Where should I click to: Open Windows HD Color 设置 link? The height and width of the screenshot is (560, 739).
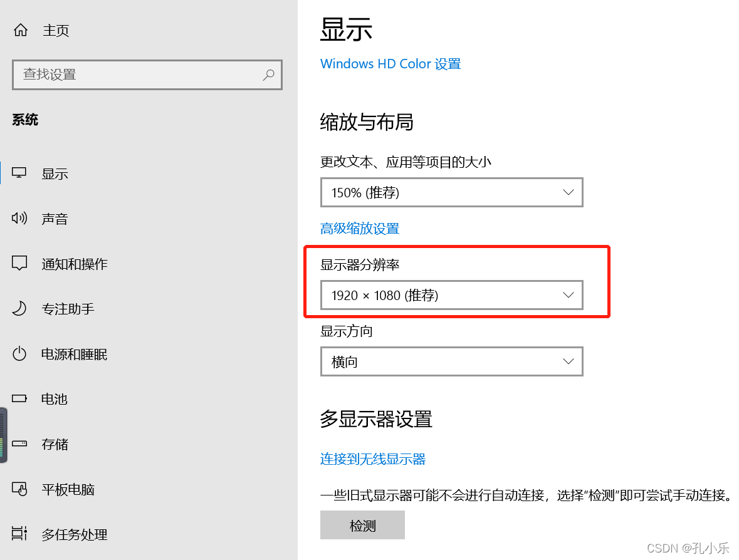coord(390,63)
